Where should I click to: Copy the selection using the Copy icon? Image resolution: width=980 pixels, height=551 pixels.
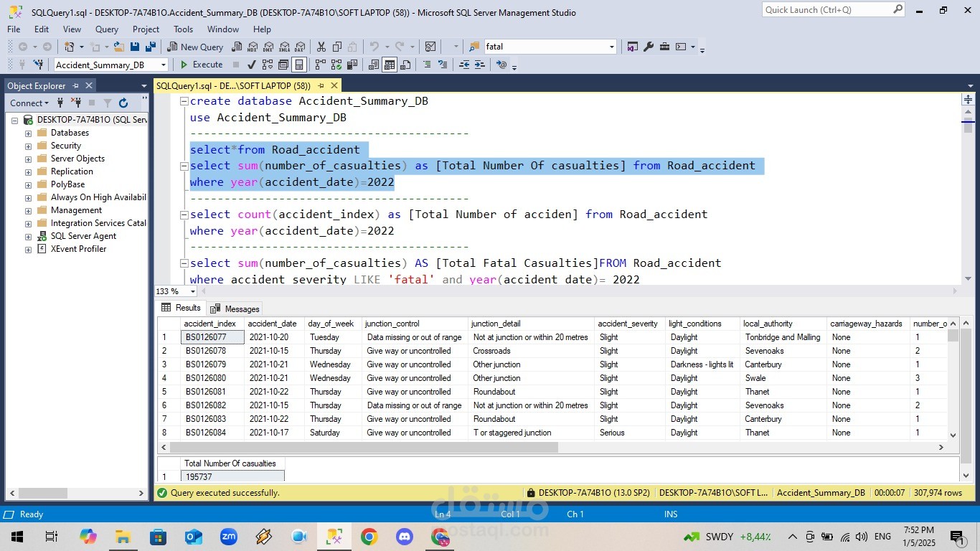pyautogui.click(x=336, y=47)
